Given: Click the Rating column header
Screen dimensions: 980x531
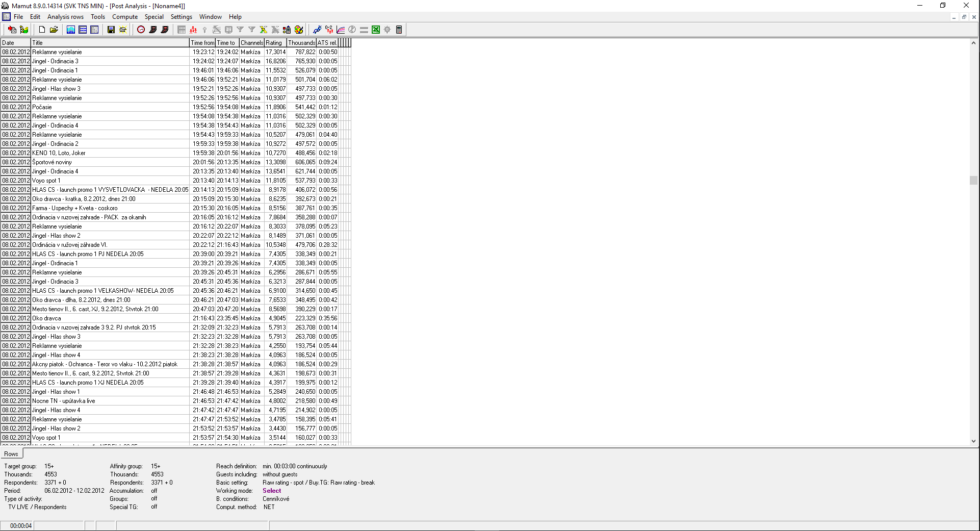Looking at the screenshot, I should pos(276,43).
